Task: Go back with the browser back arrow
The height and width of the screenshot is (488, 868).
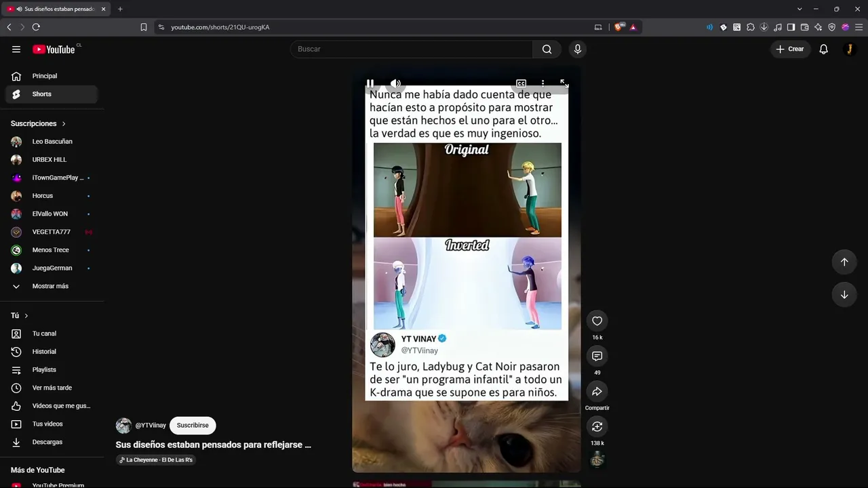Action: pos(9,27)
